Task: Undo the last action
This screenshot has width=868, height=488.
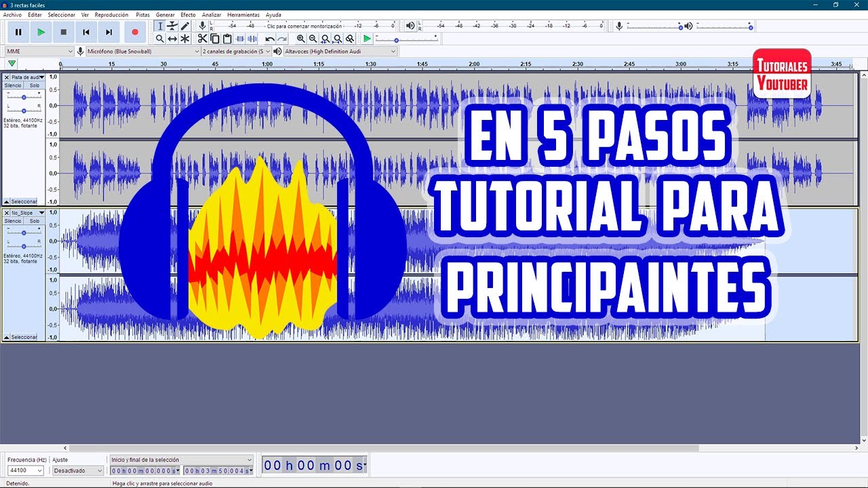Action: (x=270, y=39)
